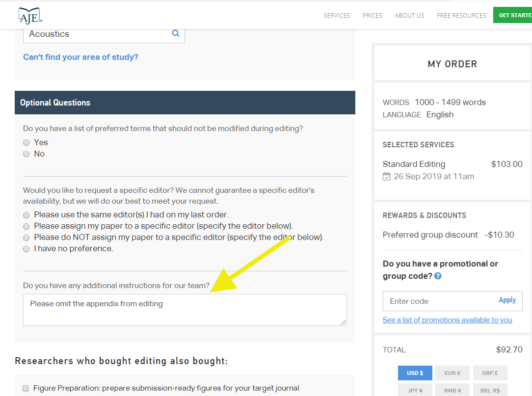The width and height of the screenshot is (532, 396).
Task: Click the Optional Questions section header
Action: pos(185,103)
